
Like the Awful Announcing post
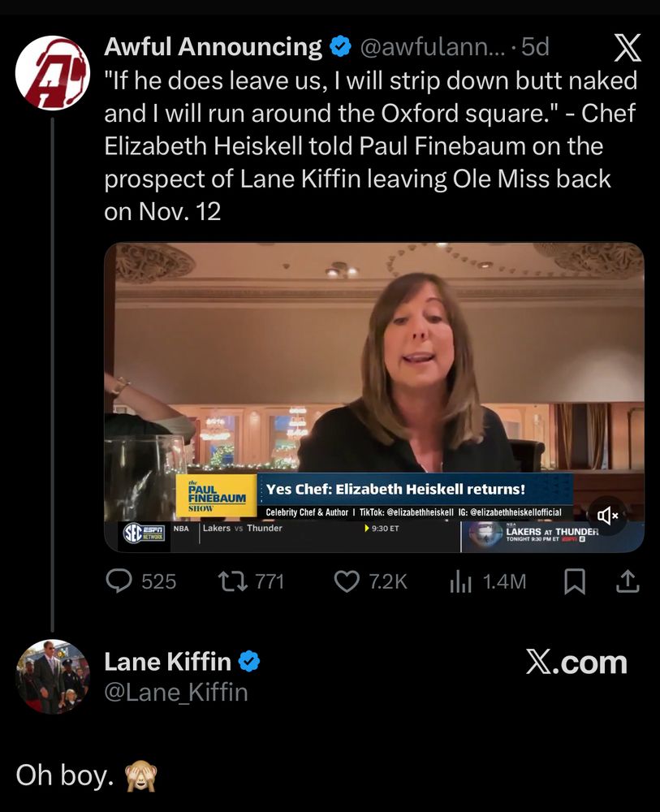point(347,581)
